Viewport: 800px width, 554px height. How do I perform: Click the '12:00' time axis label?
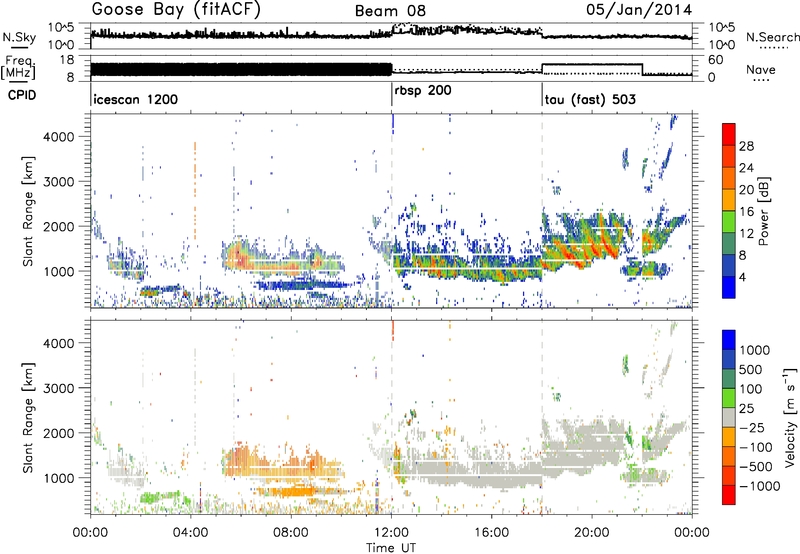click(x=391, y=533)
